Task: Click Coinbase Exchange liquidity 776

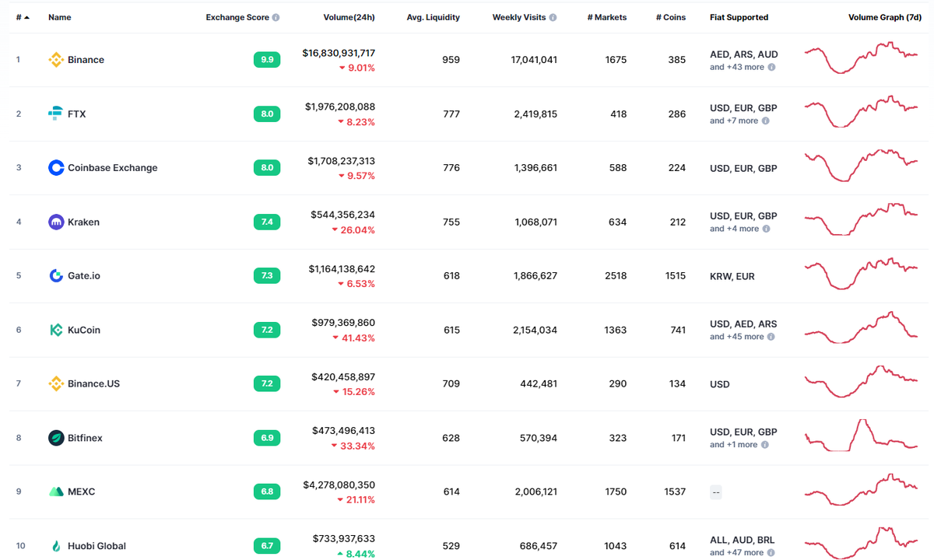Action: tap(451, 167)
